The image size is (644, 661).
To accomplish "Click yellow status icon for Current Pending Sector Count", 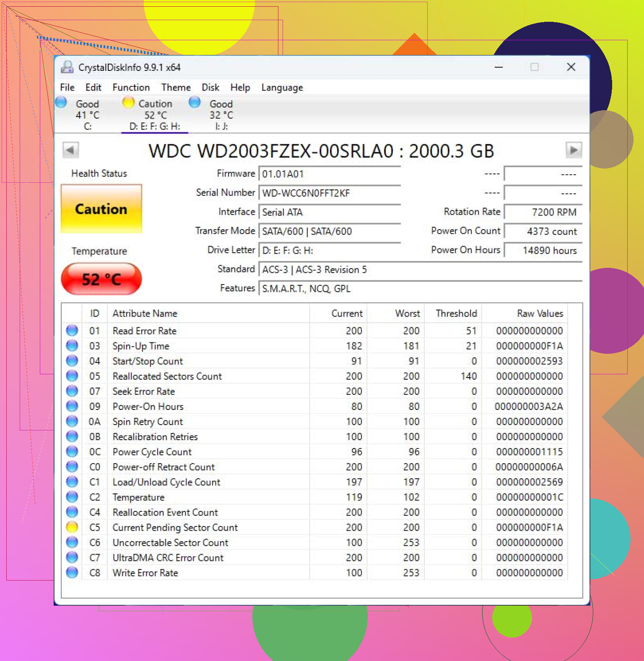I will click(x=72, y=527).
